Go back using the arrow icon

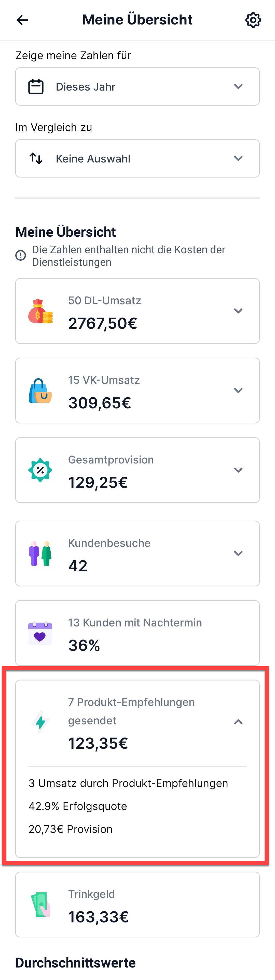22,20
